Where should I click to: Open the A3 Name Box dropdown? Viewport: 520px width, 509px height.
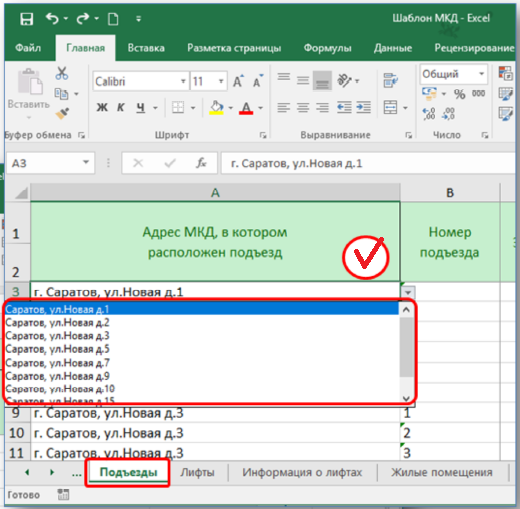pyautogui.click(x=86, y=163)
